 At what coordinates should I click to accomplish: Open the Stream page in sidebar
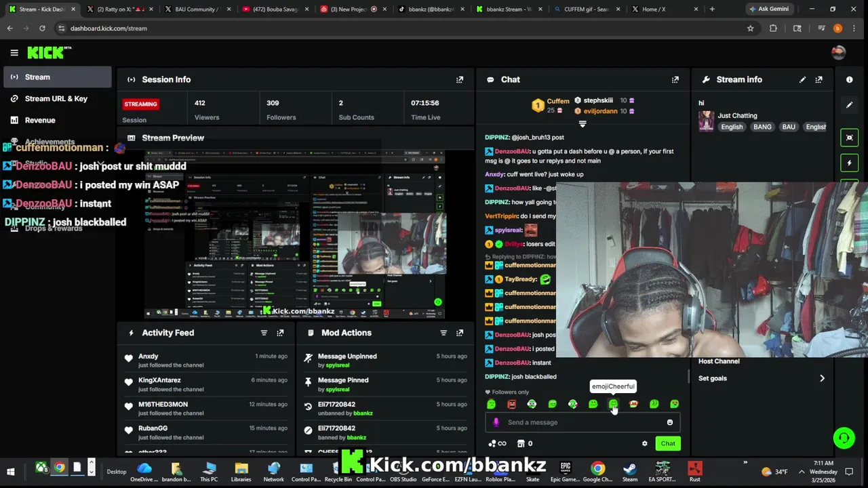click(x=57, y=77)
